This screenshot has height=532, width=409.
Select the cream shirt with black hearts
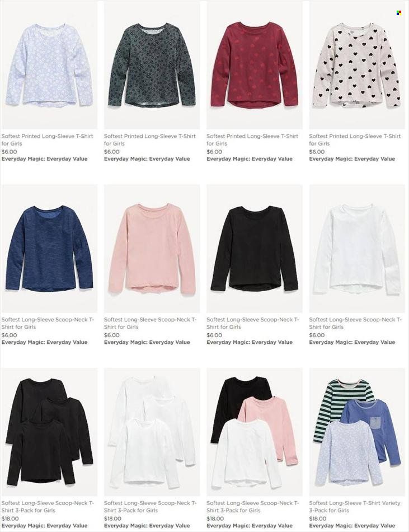357,65
